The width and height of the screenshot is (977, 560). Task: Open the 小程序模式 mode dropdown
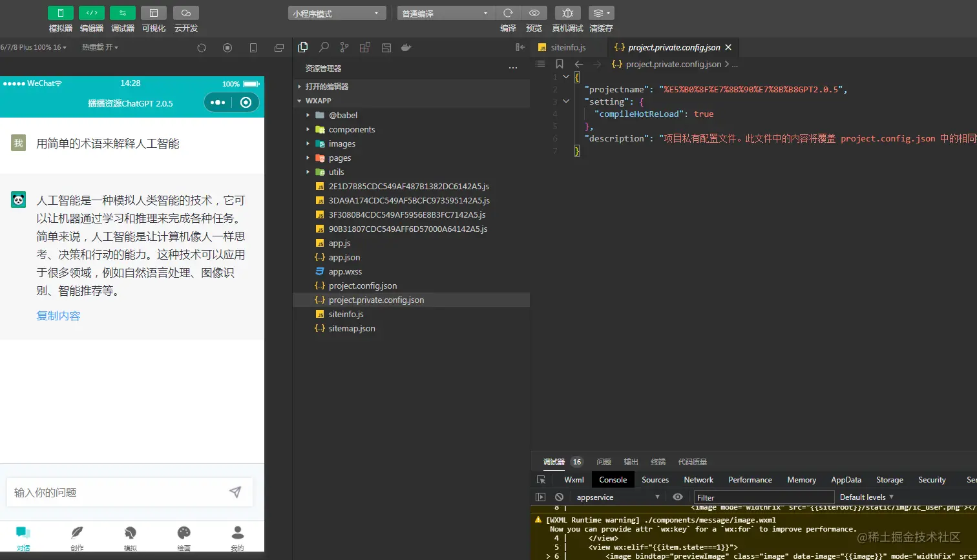pos(337,13)
